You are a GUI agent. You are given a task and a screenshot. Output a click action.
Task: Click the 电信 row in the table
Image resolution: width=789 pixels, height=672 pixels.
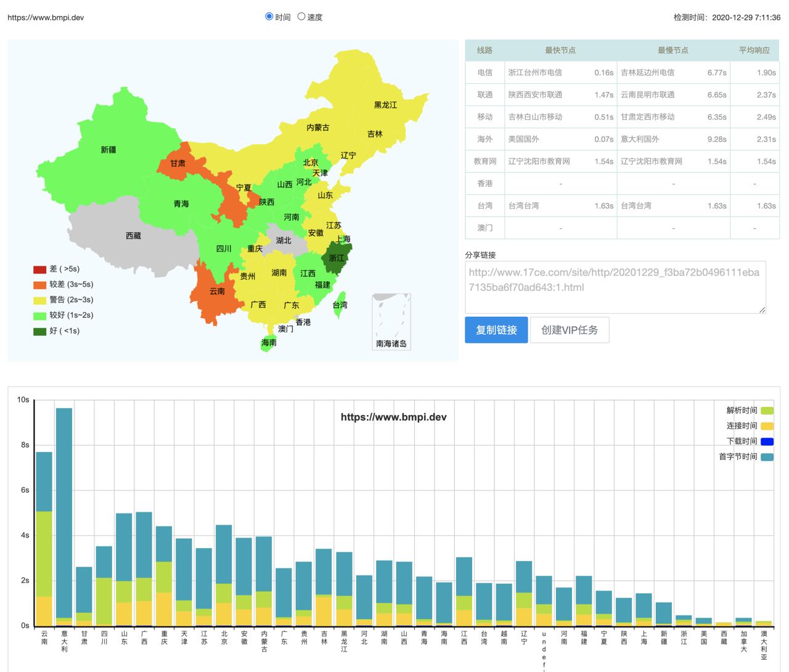(485, 73)
